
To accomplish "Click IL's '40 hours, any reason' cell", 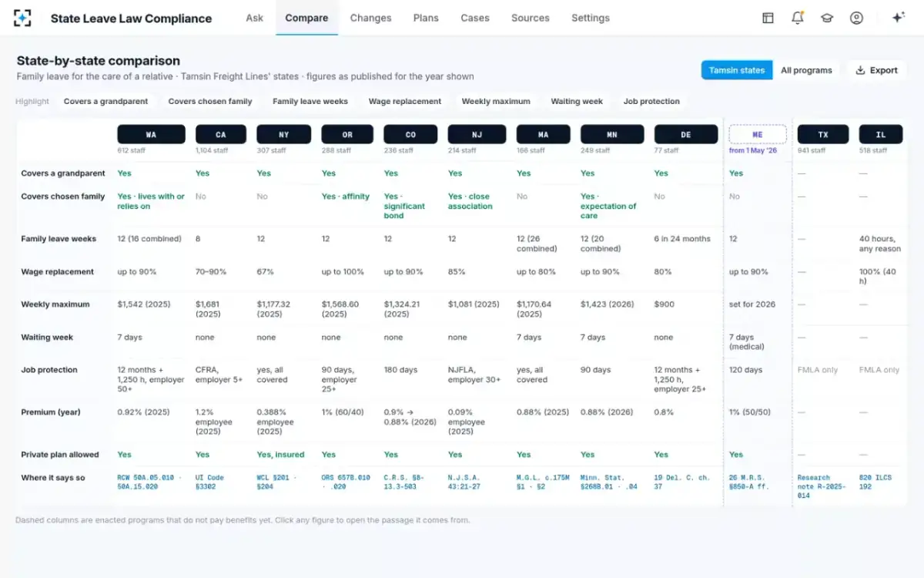I will 880,244.
